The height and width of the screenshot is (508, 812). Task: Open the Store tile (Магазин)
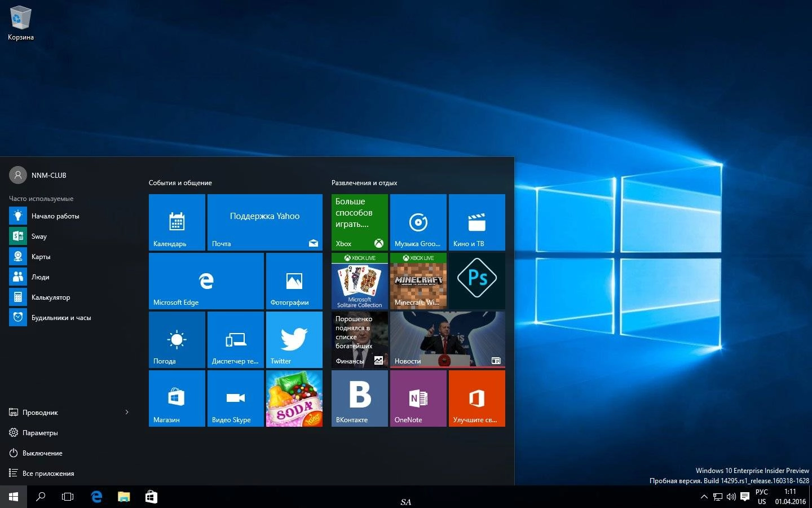pos(177,398)
